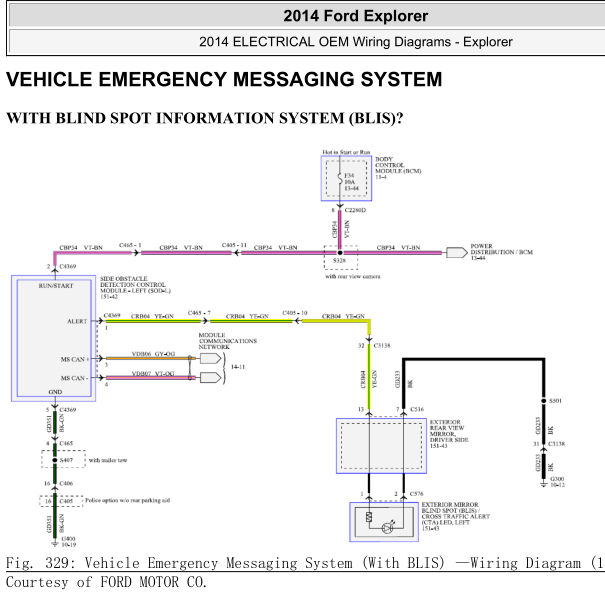
Task: Click the MS CAN + pin label
Action: 75,359
